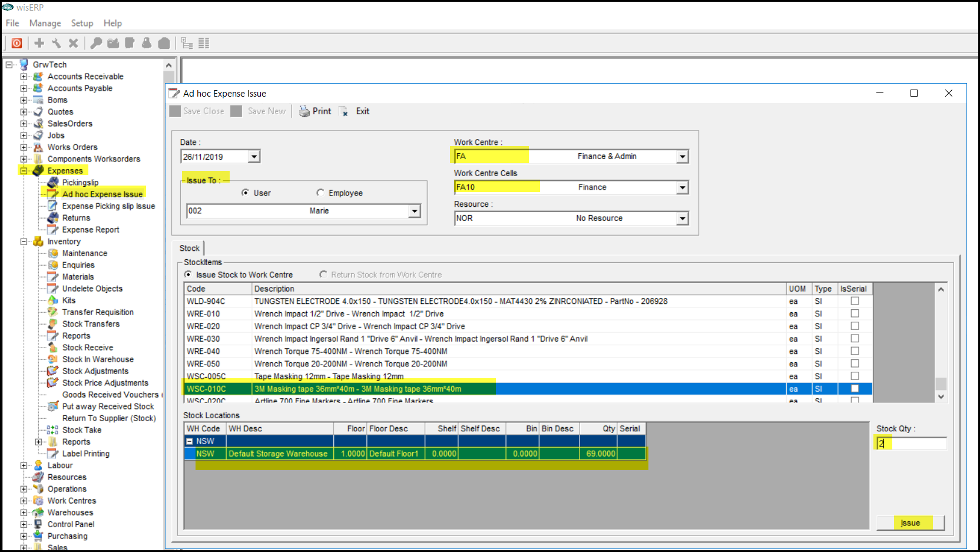980x552 pixels.
Task: Click the key icon in toolbar
Action: [x=96, y=43]
